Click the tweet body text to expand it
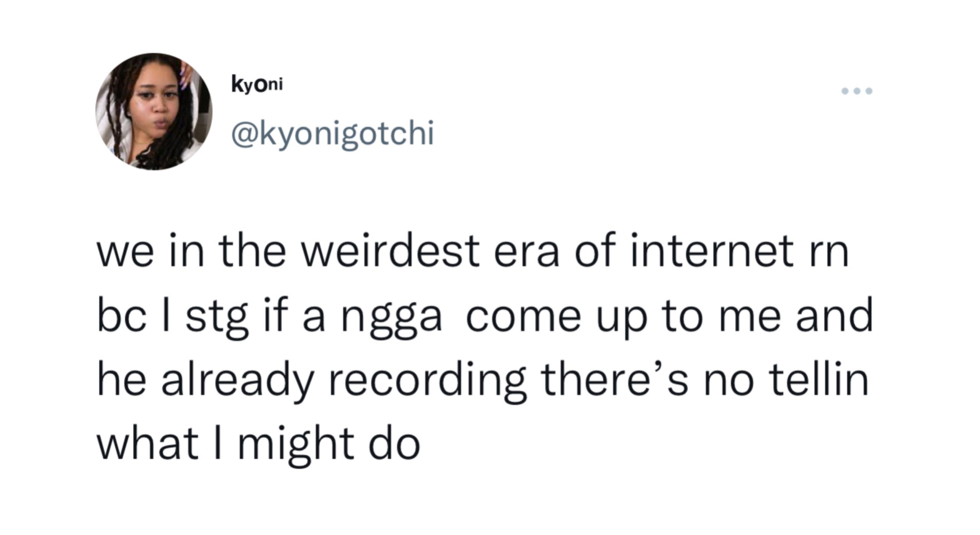 point(485,348)
